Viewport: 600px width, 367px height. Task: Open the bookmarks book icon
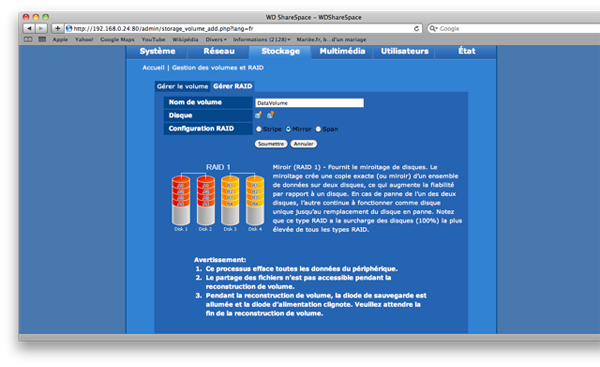pyautogui.click(x=28, y=39)
